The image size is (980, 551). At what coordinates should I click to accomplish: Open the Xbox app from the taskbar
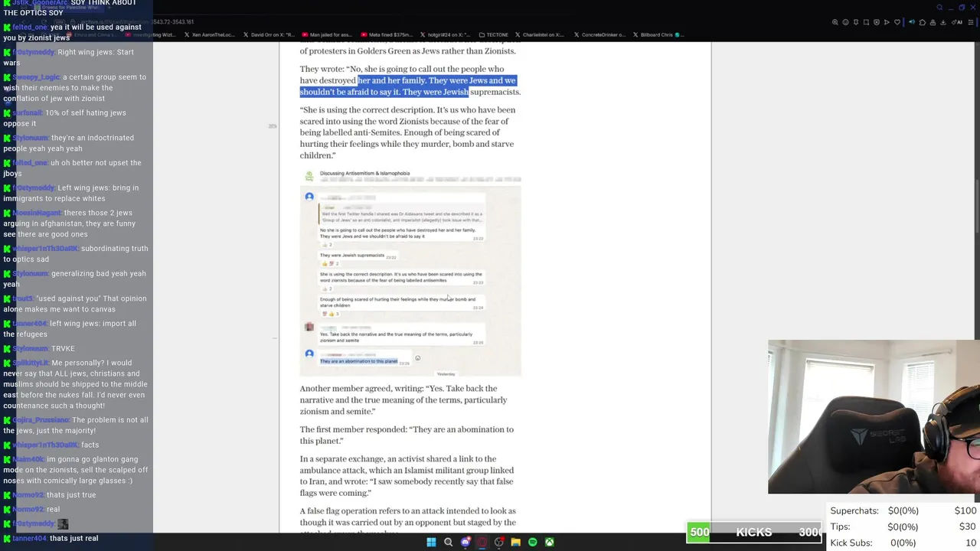click(549, 542)
